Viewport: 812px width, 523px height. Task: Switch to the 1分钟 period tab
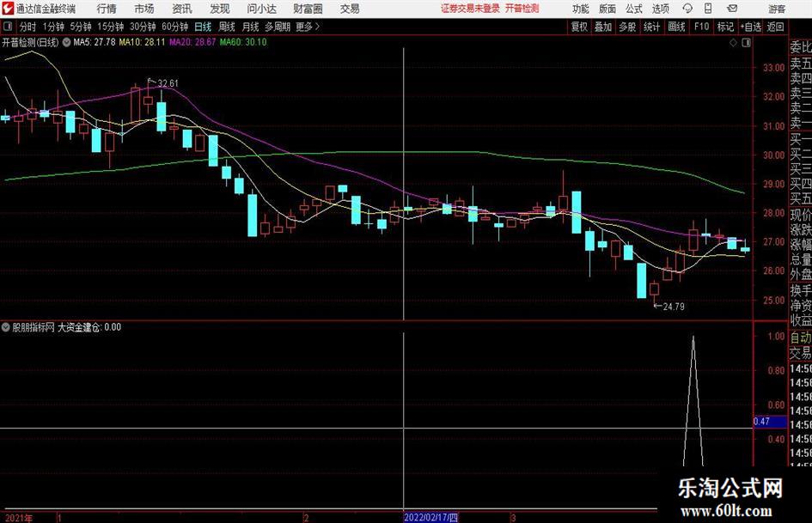(x=52, y=27)
